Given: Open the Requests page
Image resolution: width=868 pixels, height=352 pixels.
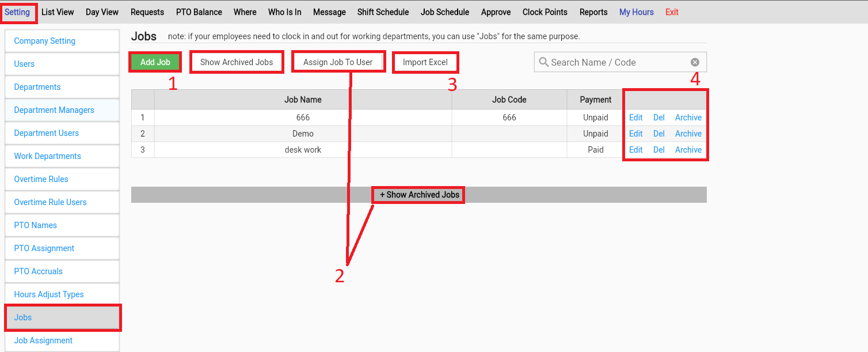Looking at the screenshot, I should pyautogui.click(x=147, y=12).
